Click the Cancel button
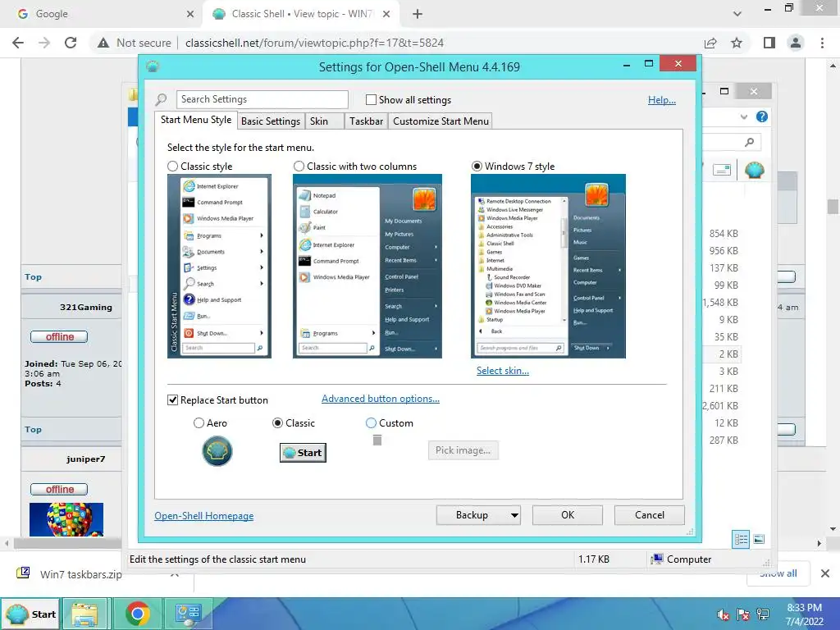This screenshot has height=630, width=840. pyautogui.click(x=650, y=515)
